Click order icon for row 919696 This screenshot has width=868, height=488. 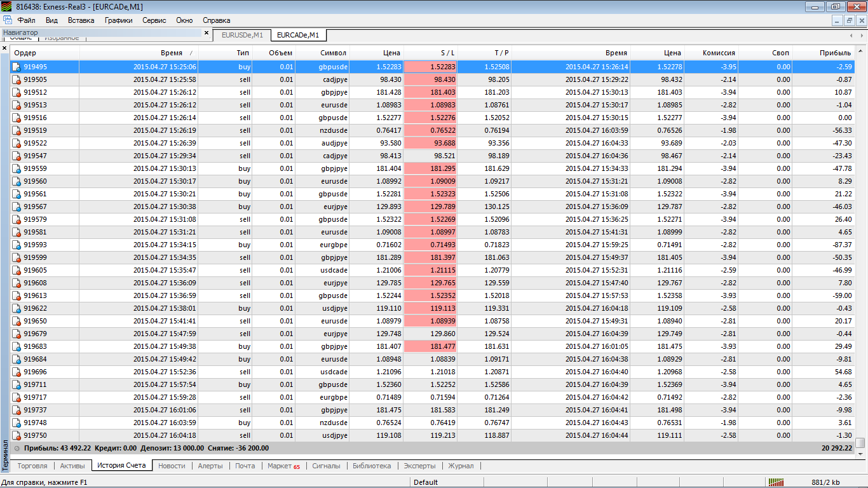pos(17,372)
